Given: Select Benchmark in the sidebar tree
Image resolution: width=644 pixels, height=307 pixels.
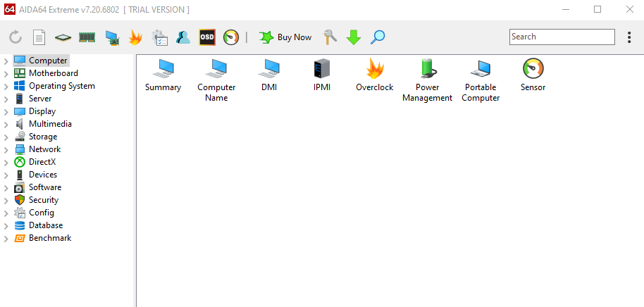Looking at the screenshot, I should click(42, 239).
